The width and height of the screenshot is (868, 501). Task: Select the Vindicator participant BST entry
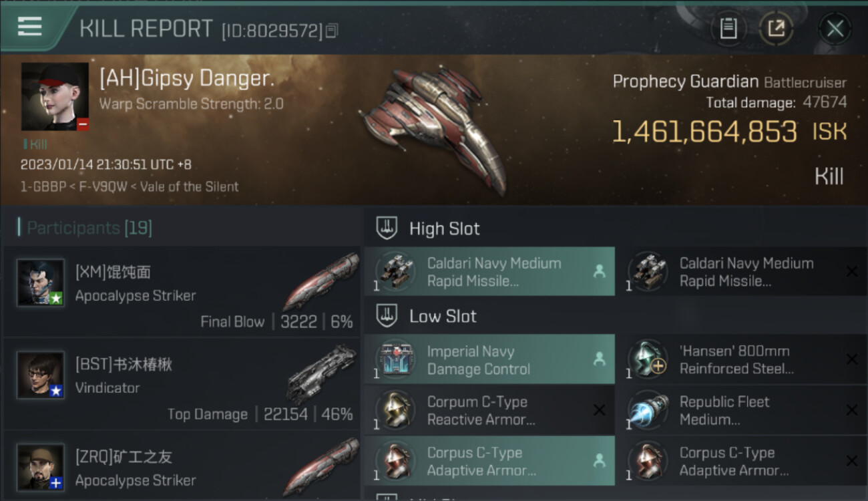click(182, 384)
